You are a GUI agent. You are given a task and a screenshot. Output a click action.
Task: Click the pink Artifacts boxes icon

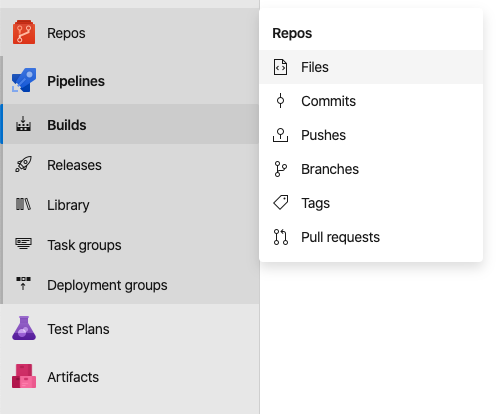(24, 376)
